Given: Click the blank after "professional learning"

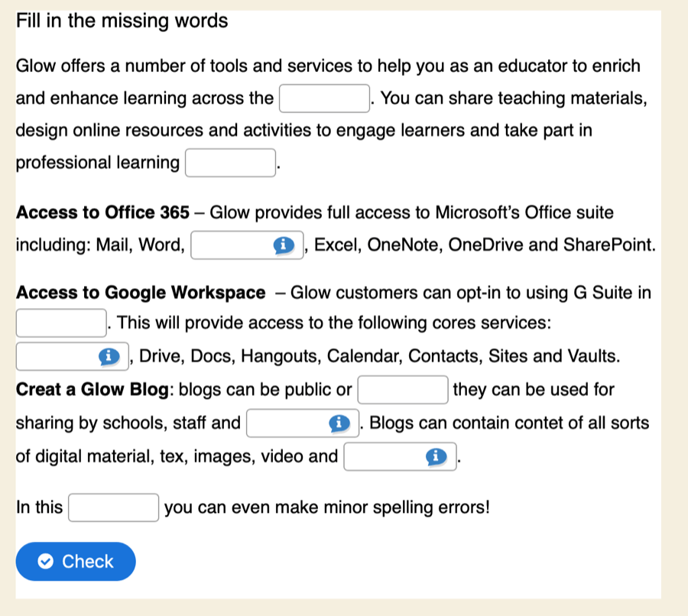Looking at the screenshot, I should 230,163.
